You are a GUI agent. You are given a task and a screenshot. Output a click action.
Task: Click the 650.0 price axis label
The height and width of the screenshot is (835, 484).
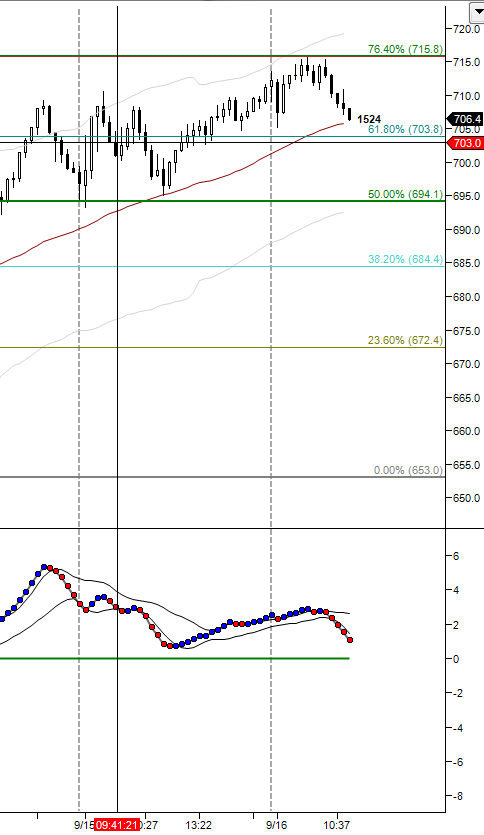click(x=466, y=498)
